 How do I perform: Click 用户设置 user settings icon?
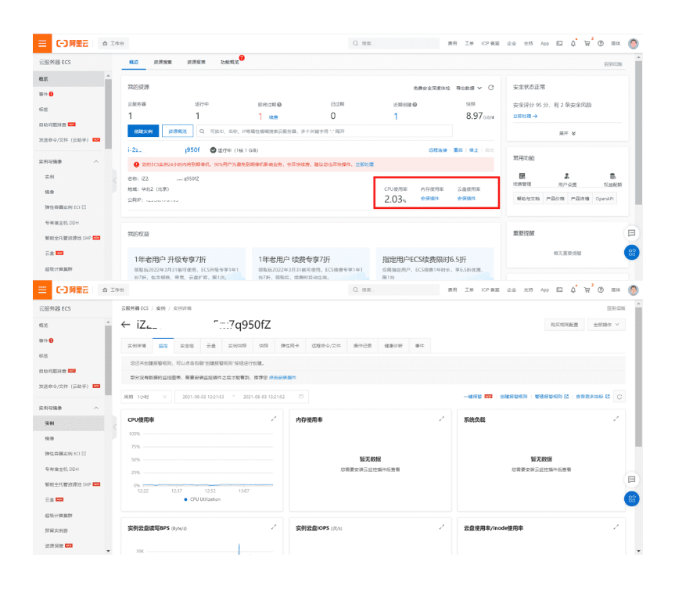[x=567, y=176]
